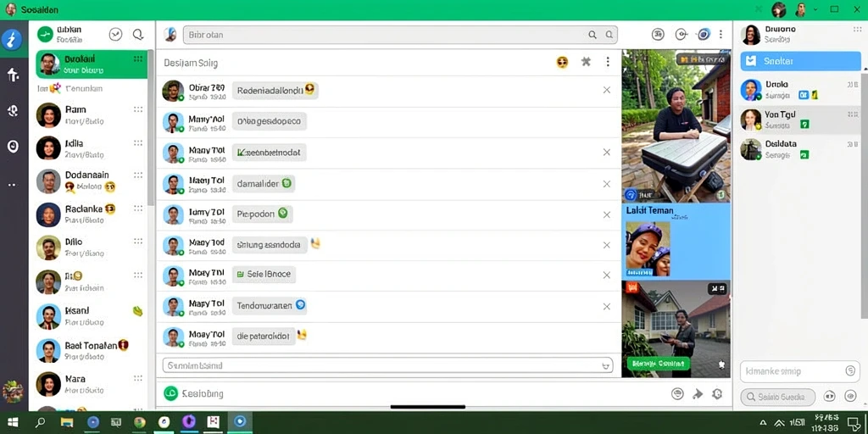Click the blue eye-like icon in the top toolbar
Image resolution: width=868 pixels, height=434 pixels.
tap(704, 34)
